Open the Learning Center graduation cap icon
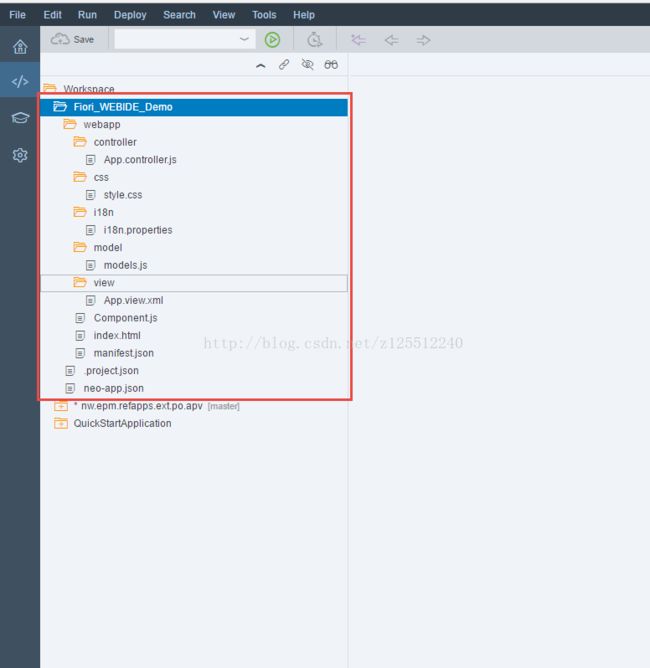650x668 pixels. click(x=20, y=118)
